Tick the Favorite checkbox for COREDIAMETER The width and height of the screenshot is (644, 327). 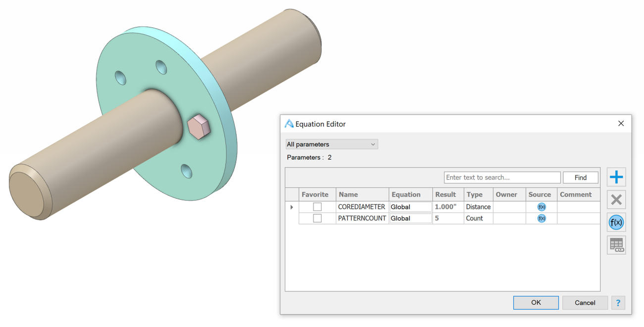pos(317,207)
